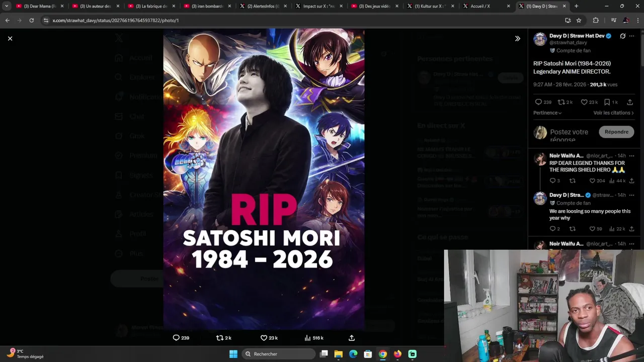Open Google Chrome from the taskbar
Viewport: 644px width, 362px height.
(383, 354)
